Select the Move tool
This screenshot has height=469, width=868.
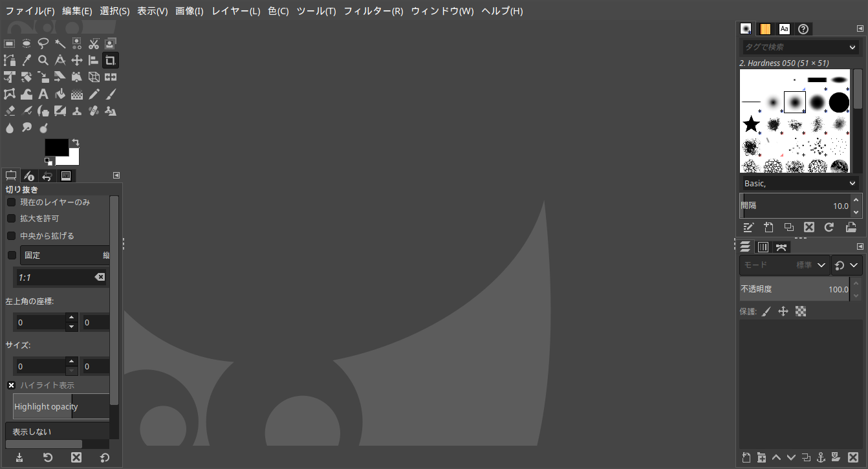[77, 60]
